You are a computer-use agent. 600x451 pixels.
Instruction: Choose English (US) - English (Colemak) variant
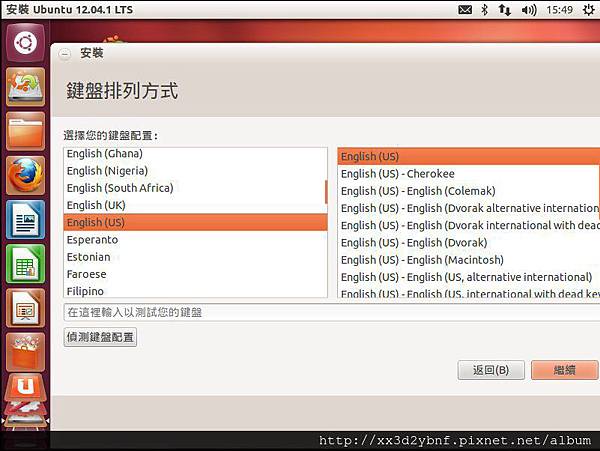click(469, 191)
